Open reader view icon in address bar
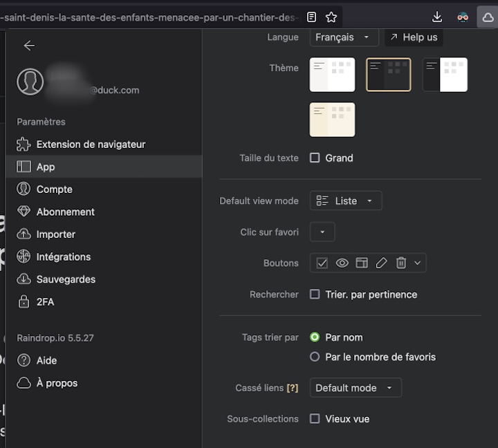The width and height of the screenshot is (498, 448). point(312,17)
